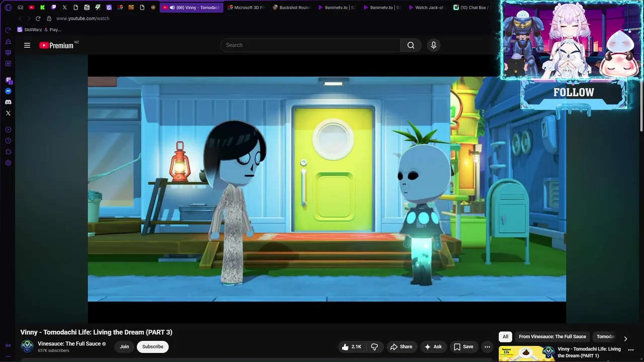Open the pinned X tab

64,8
